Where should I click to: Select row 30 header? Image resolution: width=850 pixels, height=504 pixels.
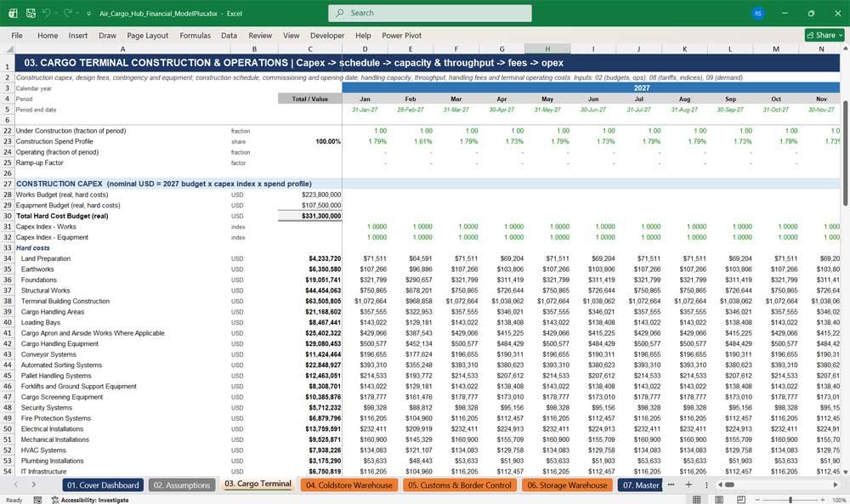pos(8,216)
